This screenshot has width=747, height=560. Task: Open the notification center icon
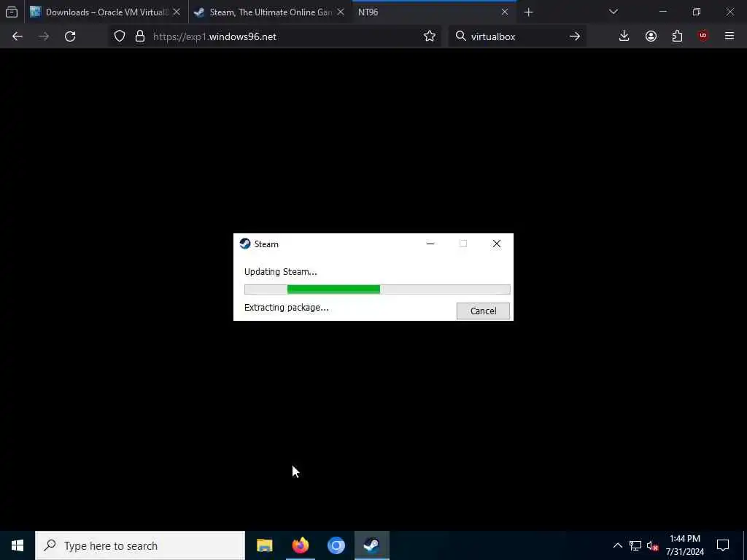723,545
